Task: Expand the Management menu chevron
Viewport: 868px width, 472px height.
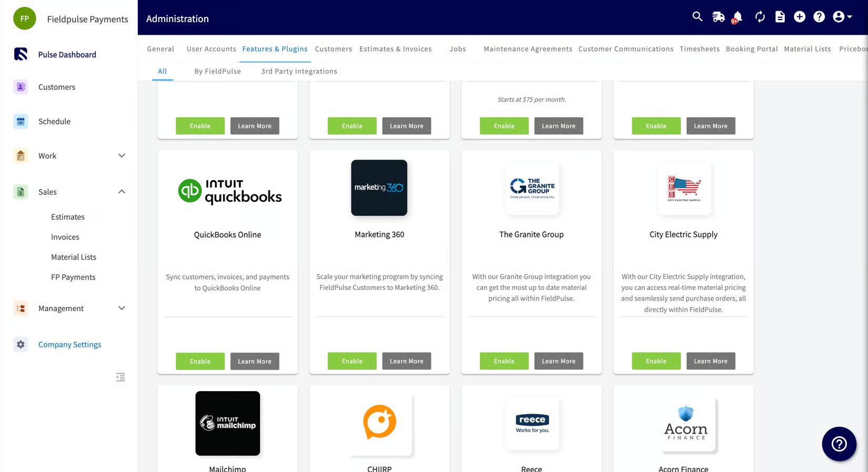Action: (122, 308)
